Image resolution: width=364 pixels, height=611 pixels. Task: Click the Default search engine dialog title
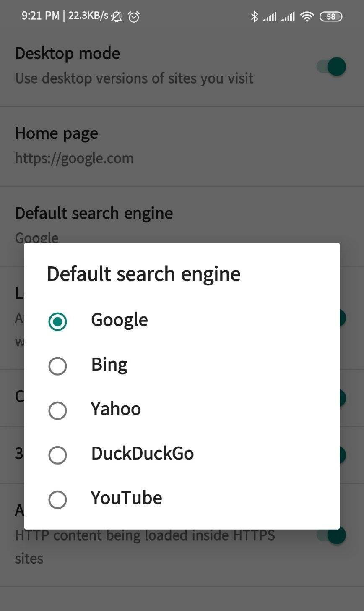click(144, 274)
